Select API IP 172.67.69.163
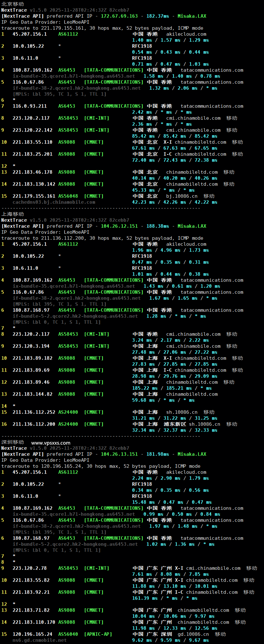 (x=119, y=16)
